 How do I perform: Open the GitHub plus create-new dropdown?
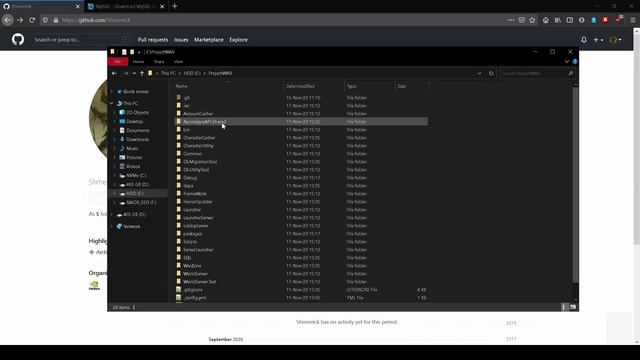coord(598,40)
